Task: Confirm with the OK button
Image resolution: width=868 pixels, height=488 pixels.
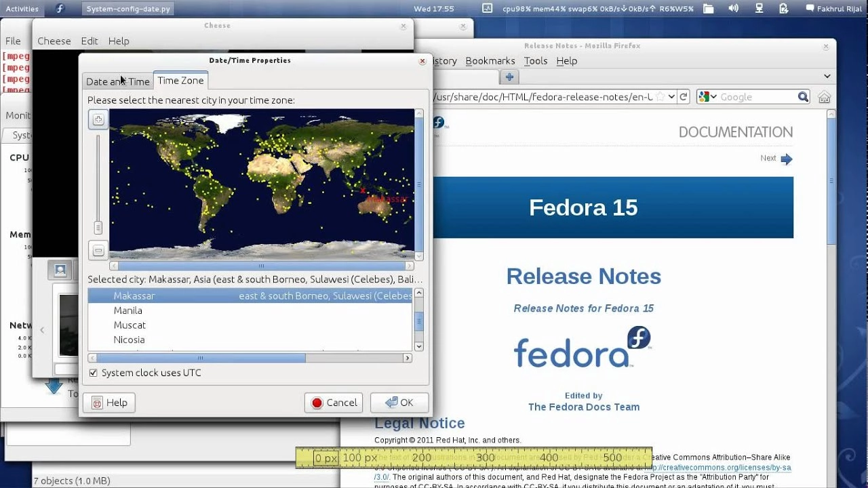Action: pyautogui.click(x=399, y=403)
